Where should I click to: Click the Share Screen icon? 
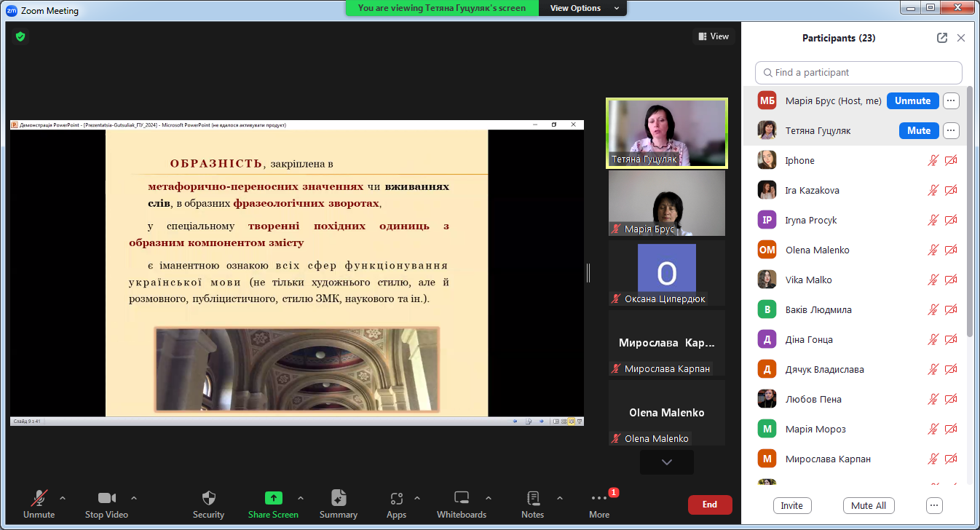[273, 499]
